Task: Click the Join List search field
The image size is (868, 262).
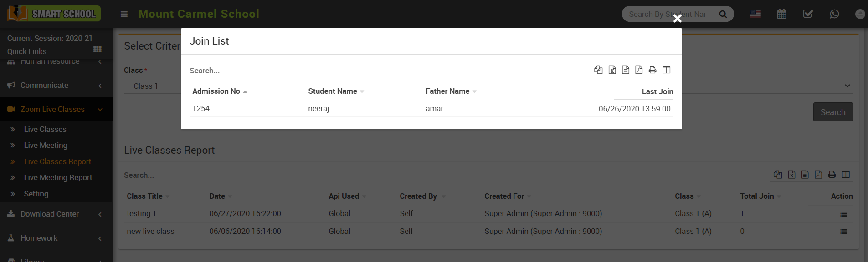Action: 227,71
